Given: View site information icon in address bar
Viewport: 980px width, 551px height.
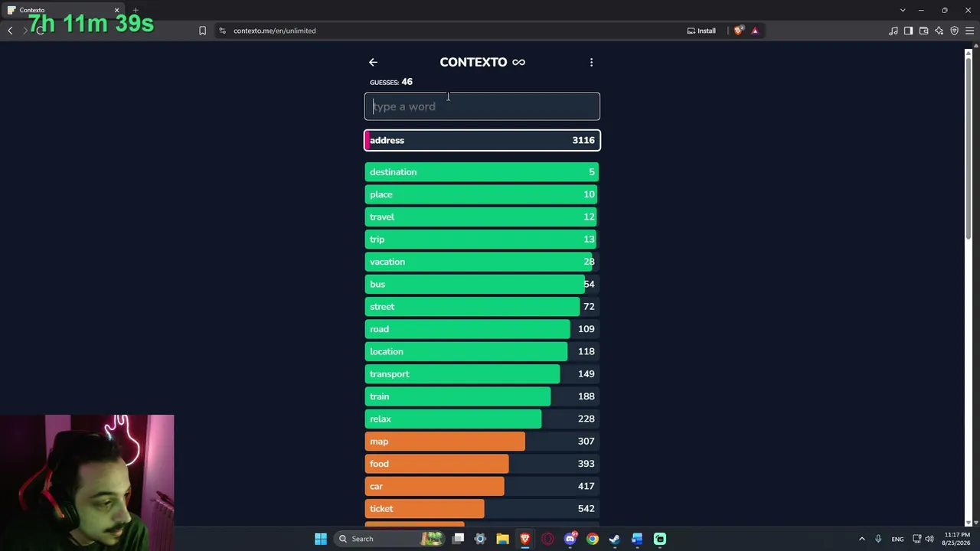Looking at the screenshot, I should [222, 31].
